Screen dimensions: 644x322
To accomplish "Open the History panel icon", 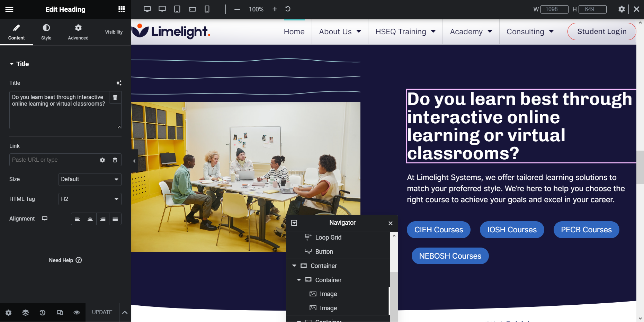I will pos(43,313).
